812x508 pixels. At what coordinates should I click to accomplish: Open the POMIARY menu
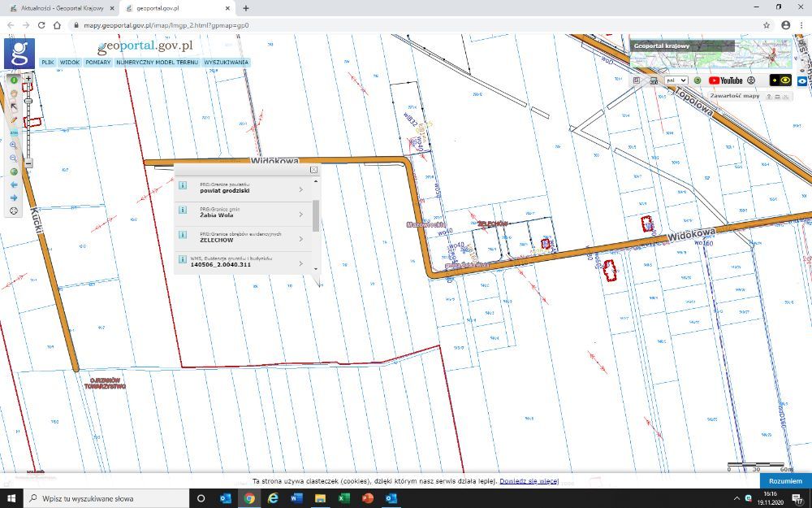pyautogui.click(x=98, y=62)
